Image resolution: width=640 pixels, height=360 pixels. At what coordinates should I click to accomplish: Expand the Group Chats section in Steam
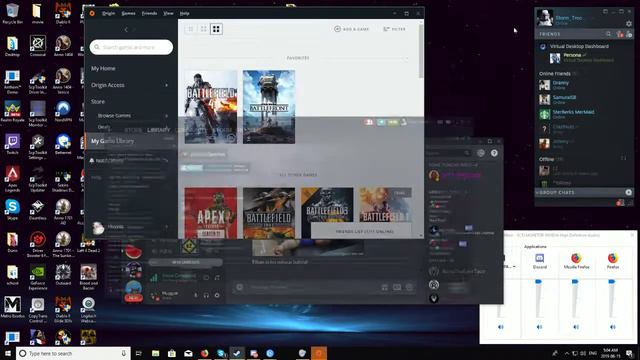click(557, 192)
